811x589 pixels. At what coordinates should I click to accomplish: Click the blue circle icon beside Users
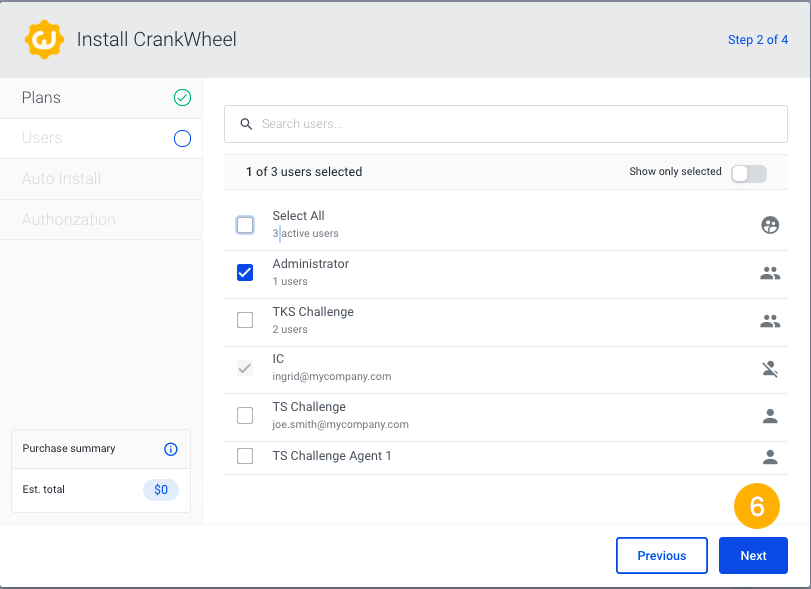(182, 139)
